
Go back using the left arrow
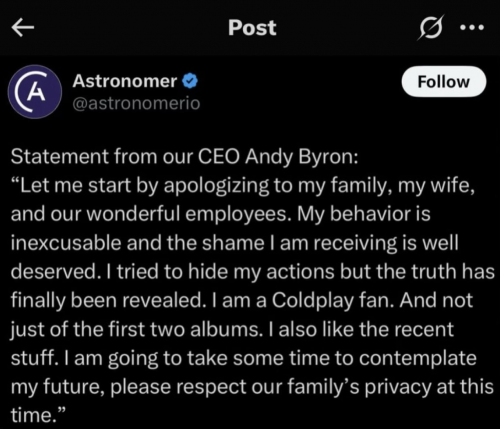pos(23,27)
